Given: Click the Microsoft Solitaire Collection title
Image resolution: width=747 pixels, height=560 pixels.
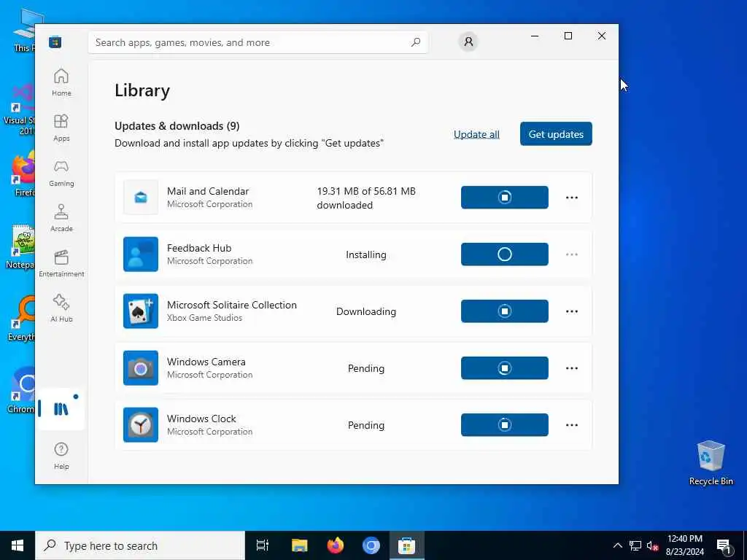Looking at the screenshot, I should (231, 305).
